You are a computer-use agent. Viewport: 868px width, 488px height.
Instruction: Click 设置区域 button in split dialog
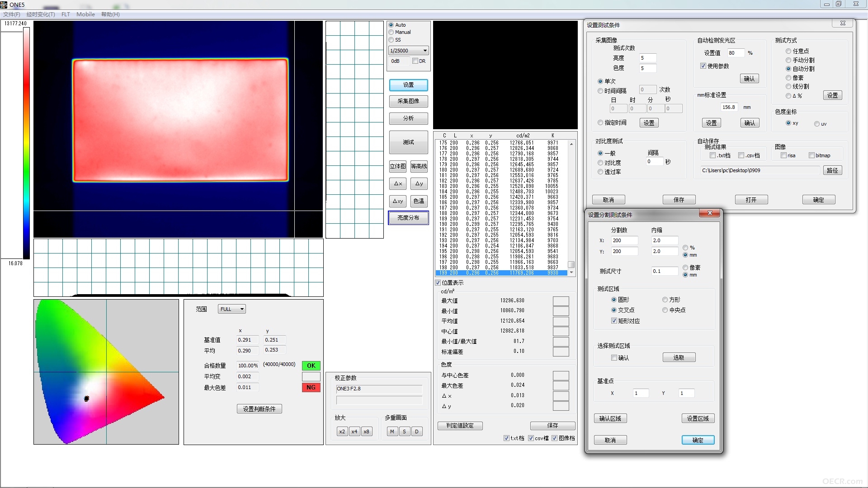(x=698, y=418)
